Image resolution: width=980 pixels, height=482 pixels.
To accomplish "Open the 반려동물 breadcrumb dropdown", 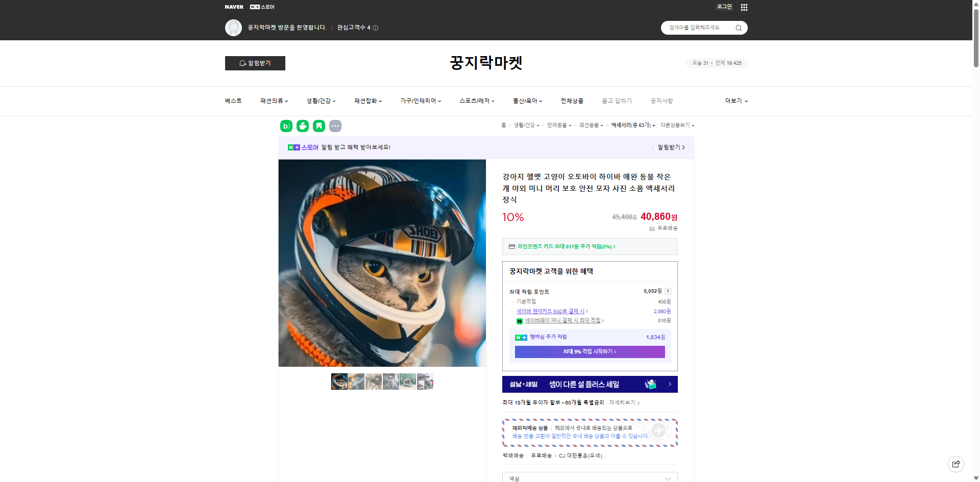I will [x=559, y=125].
